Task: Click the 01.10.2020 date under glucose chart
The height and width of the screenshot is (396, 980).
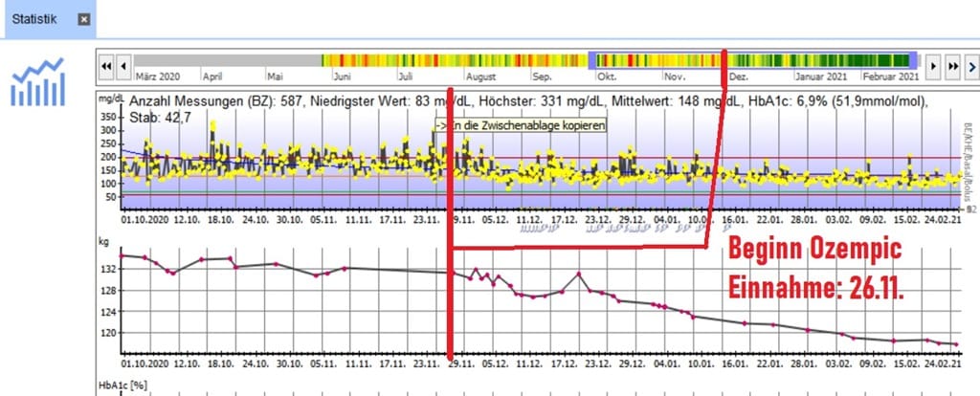Action: pos(146,219)
